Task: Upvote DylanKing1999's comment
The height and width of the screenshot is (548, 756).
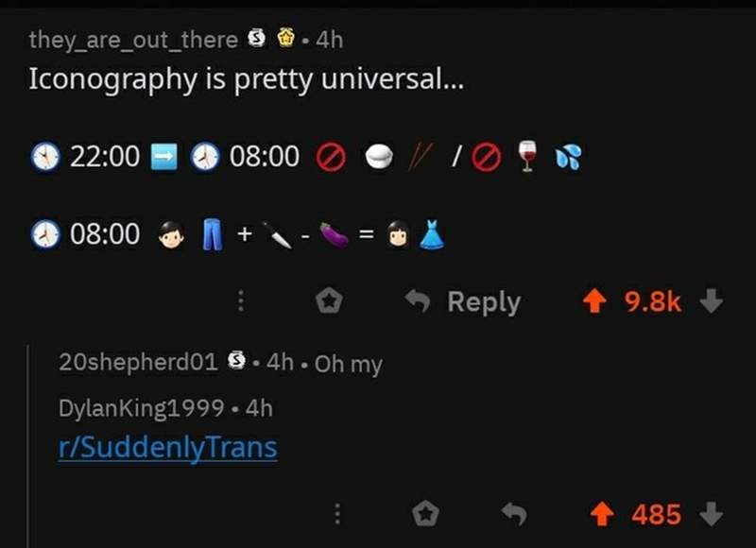Action: 602,514
